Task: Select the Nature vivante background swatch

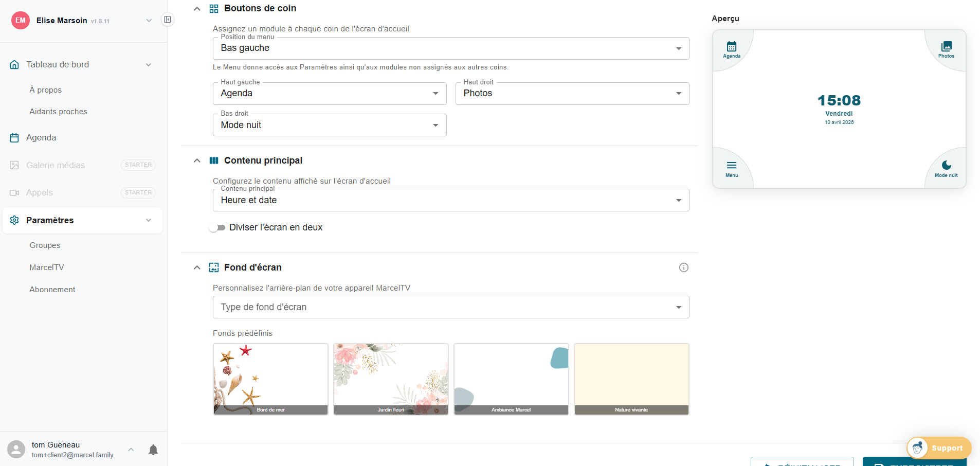Action: (631, 379)
